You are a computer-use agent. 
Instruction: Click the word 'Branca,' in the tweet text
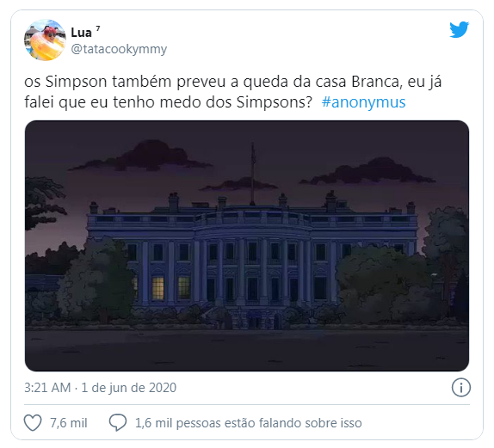click(377, 82)
